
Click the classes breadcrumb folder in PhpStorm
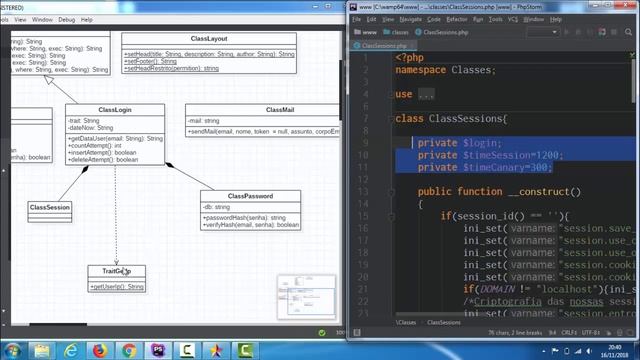click(396, 32)
